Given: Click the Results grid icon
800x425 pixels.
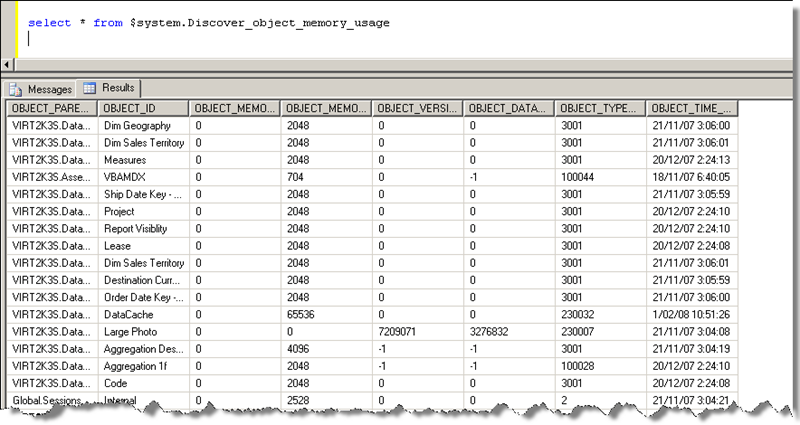Looking at the screenshot, I should coord(89,88).
